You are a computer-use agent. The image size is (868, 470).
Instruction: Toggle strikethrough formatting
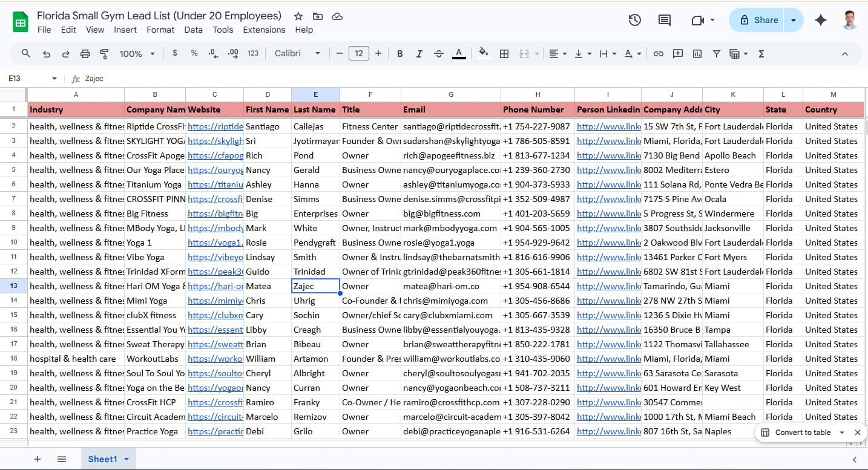(x=438, y=53)
